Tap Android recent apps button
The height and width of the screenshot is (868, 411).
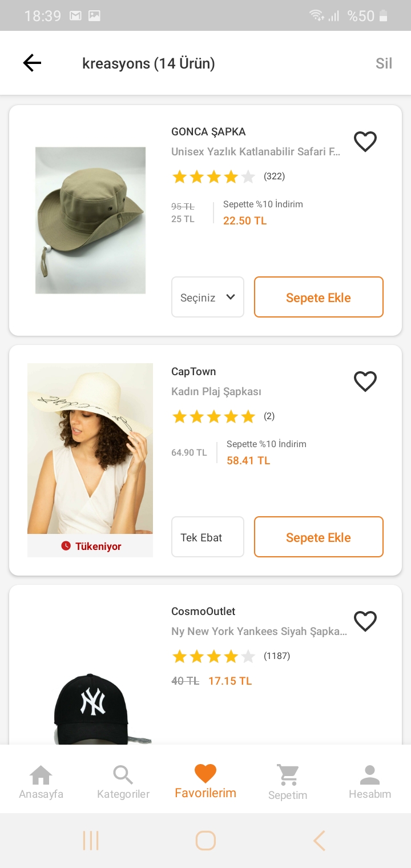click(91, 841)
